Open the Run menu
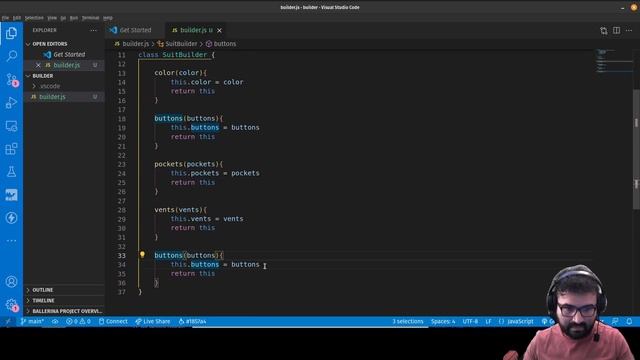 (x=74, y=18)
